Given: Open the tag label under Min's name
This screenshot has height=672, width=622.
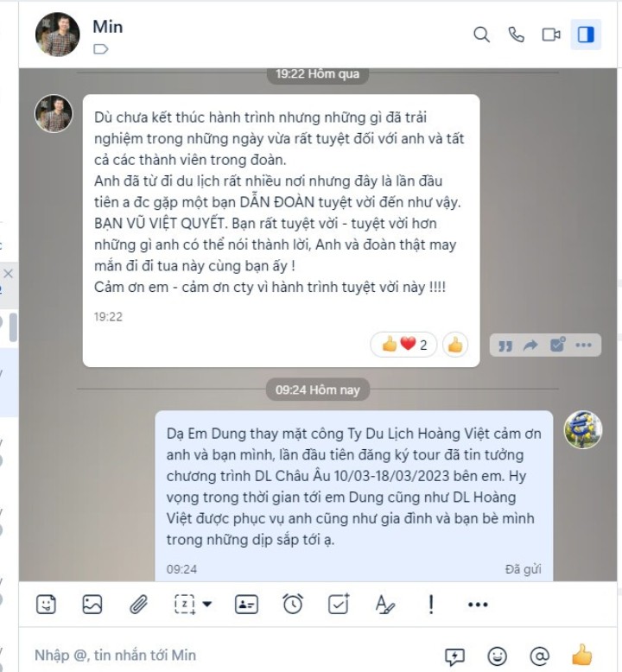Looking at the screenshot, I should click(101, 49).
